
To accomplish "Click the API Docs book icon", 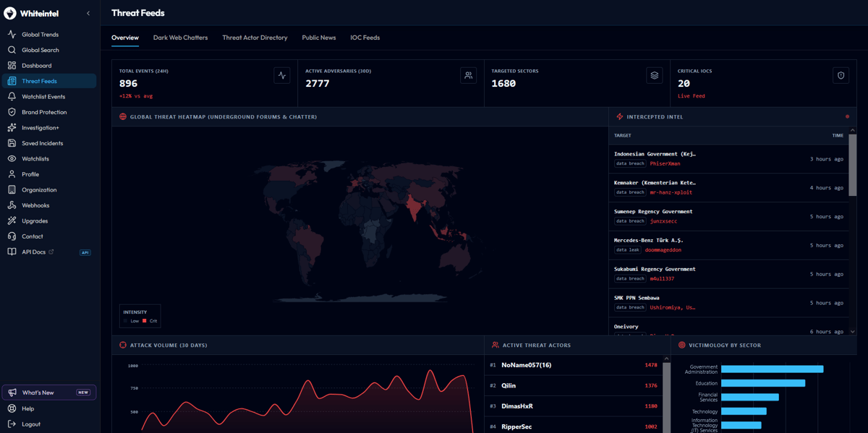I will coord(12,252).
